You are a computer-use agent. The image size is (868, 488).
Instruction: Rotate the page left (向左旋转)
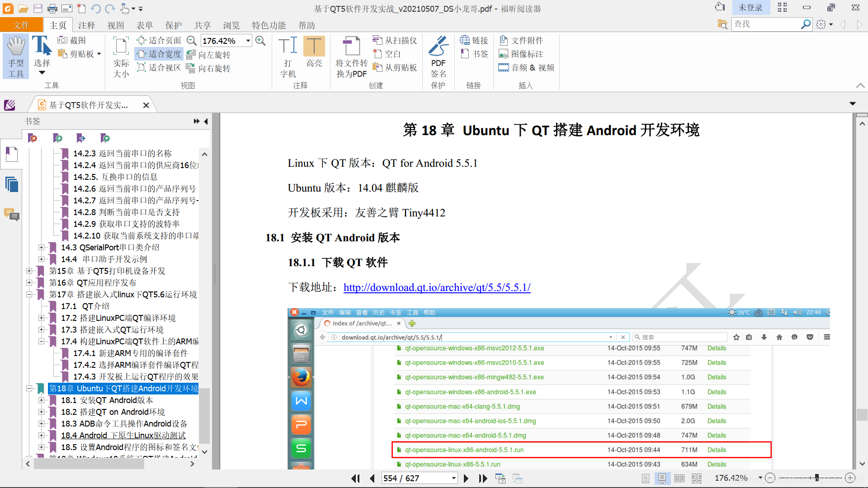pos(209,55)
